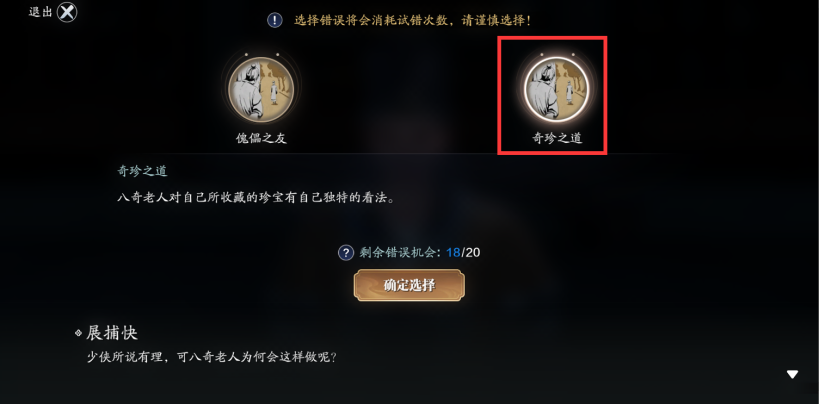Click the speaker name 展捕快
Viewport: 820px width, 405px height.
112,333
